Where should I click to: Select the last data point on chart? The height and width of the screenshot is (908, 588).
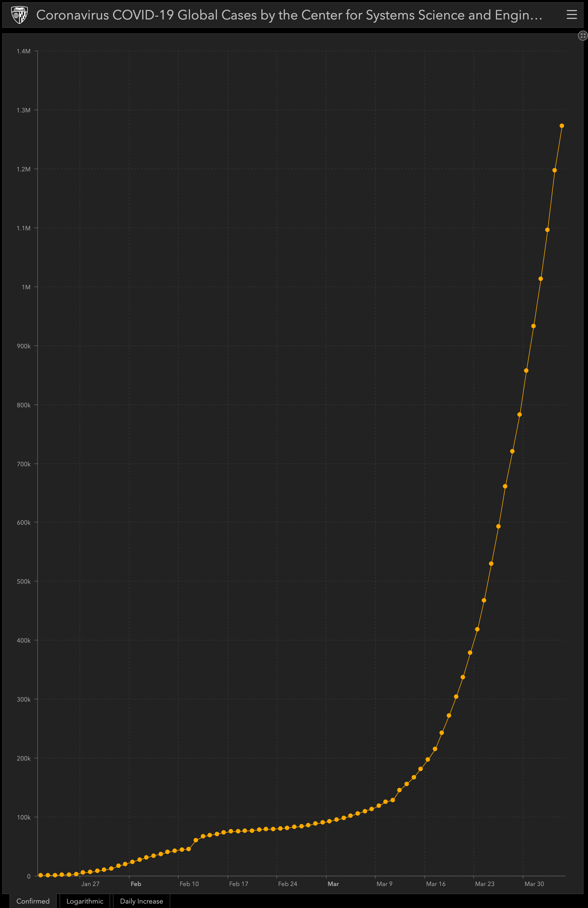point(561,126)
